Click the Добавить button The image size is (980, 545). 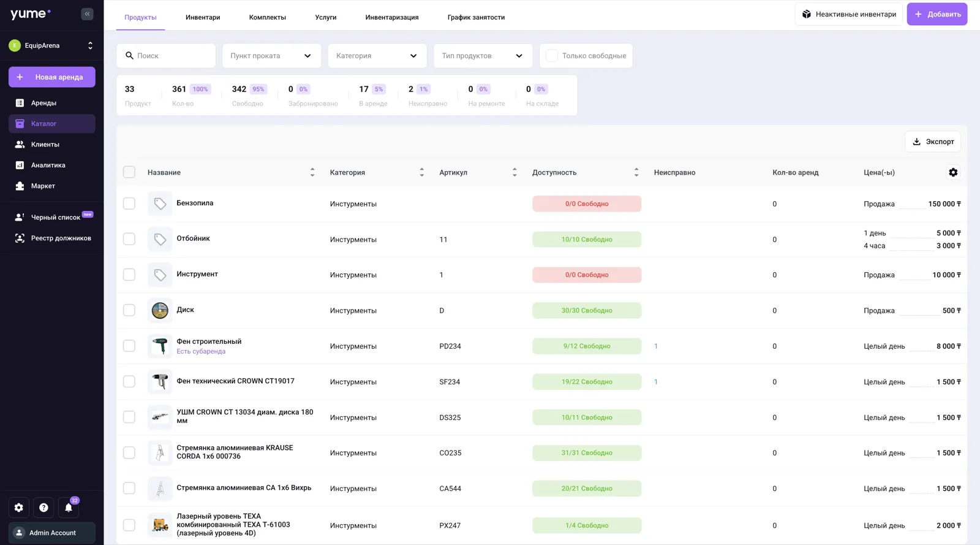click(x=937, y=14)
